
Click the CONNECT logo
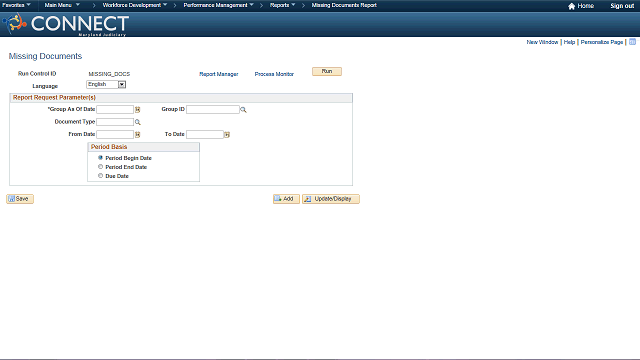(x=66, y=24)
